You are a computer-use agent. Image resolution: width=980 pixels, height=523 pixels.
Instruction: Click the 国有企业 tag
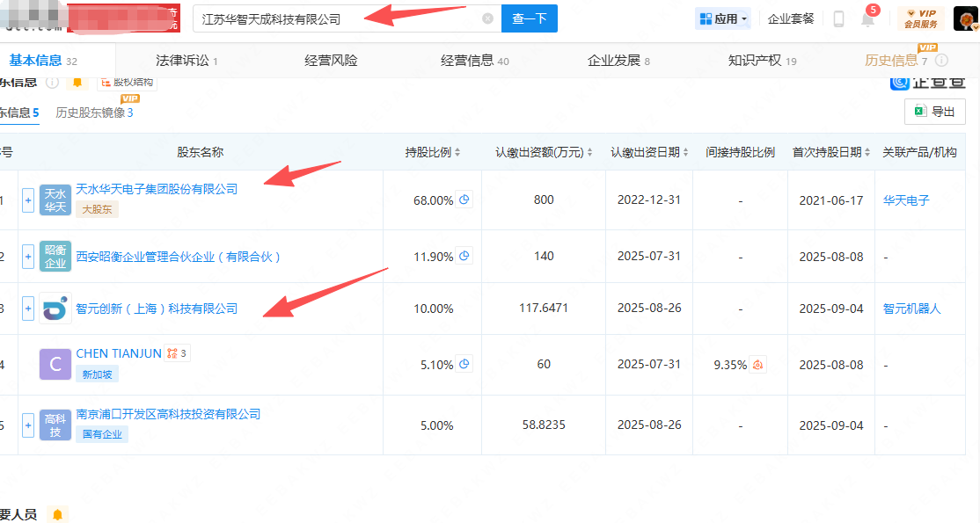[102, 434]
